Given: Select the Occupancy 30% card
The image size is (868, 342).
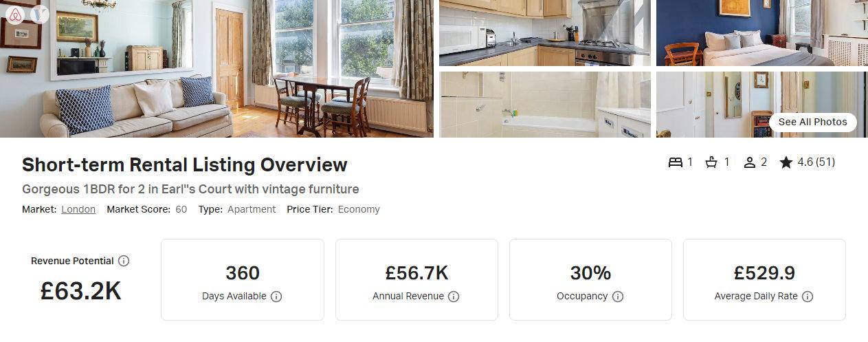Looking at the screenshot, I should point(590,279).
